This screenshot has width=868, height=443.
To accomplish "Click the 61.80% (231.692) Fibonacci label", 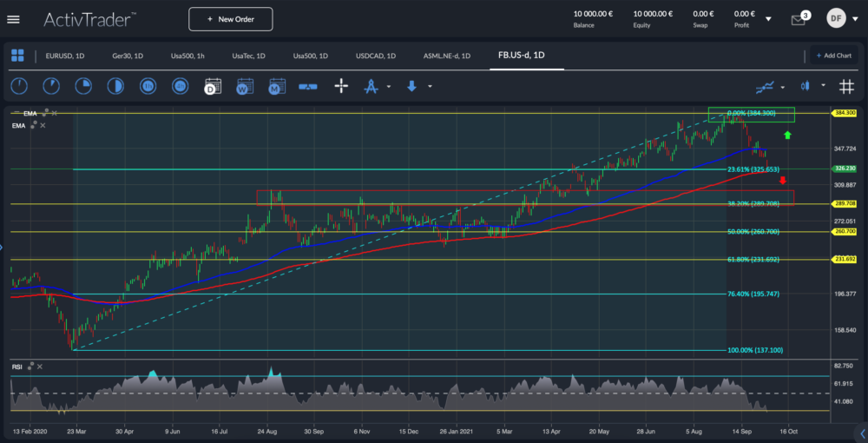I will point(753,259).
